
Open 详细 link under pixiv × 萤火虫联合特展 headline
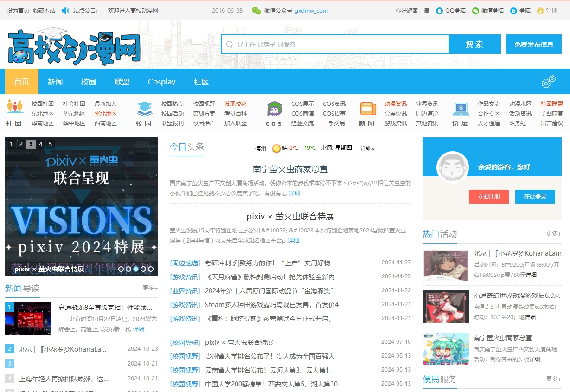coord(294,240)
